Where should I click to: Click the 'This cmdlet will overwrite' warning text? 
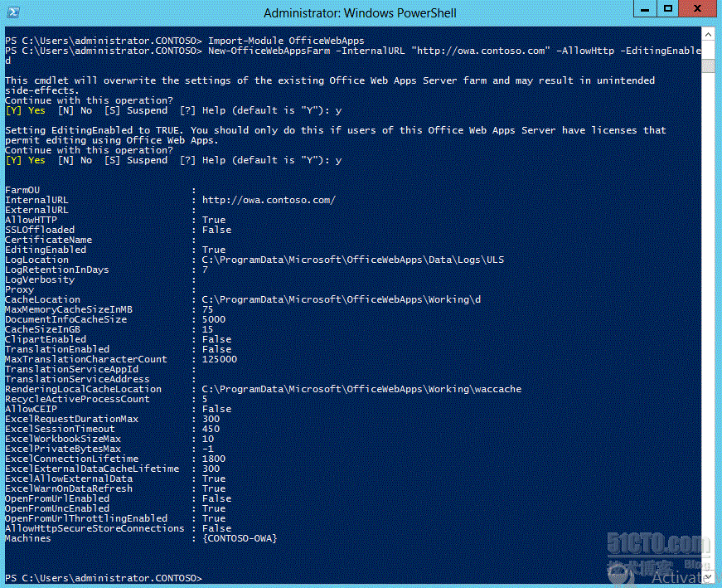click(x=330, y=85)
